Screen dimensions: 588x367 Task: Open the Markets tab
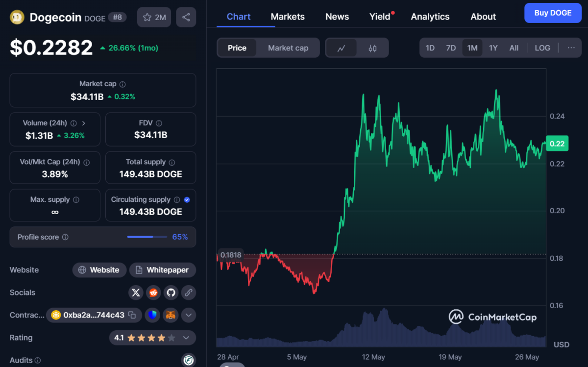coord(288,17)
